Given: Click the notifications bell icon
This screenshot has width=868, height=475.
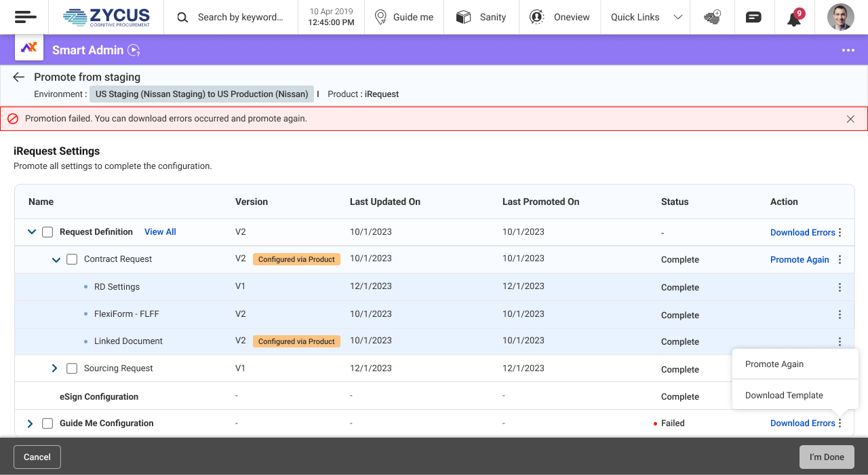Looking at the screenshot, I should [x=793, y=18].
